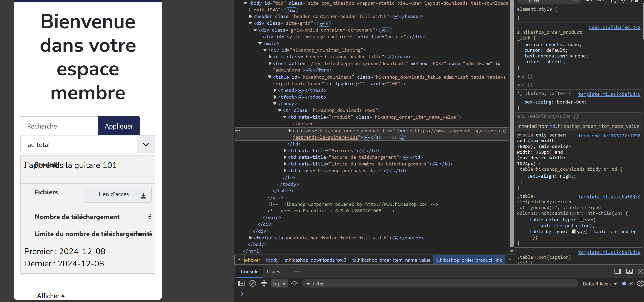
Task: Add a drawer tab with the plus icon
Action: [x=297, y=271]
